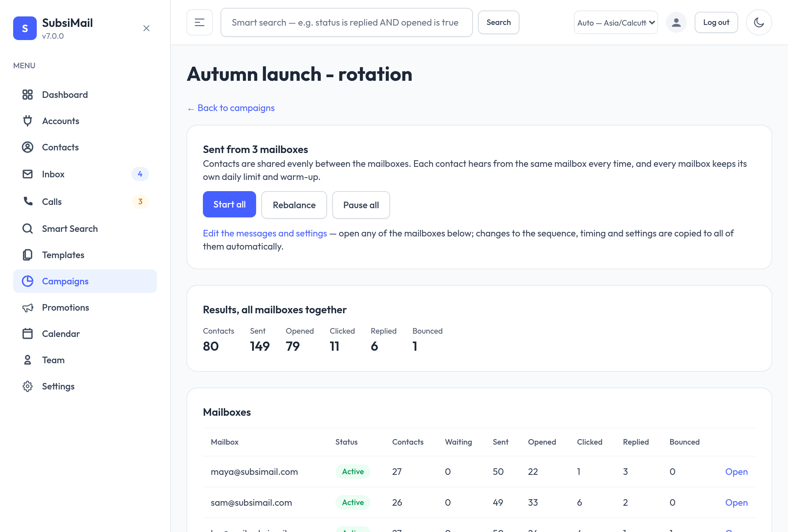Toggle dark mode with the moon icon
Image resolution: width=788 pixels, height=532 pixels.
[759, 22]
